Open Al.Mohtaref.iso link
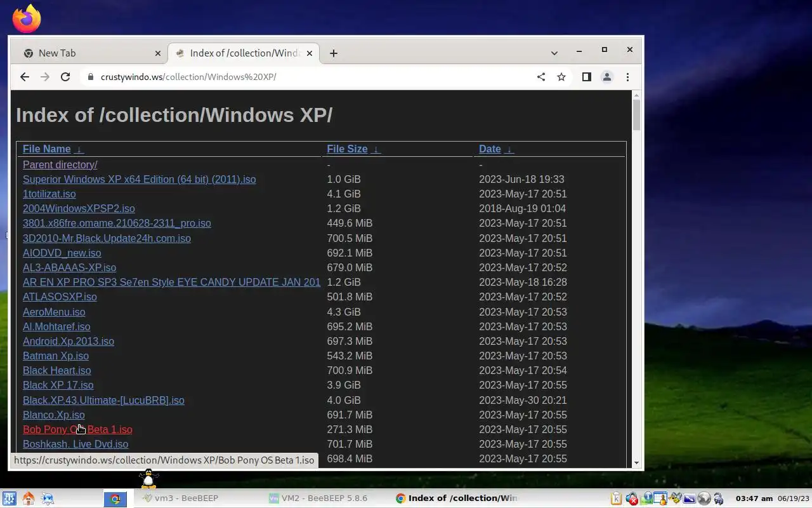Image resolution: width=812 pixels, height=508 pixels. click(x=56, y=327)
